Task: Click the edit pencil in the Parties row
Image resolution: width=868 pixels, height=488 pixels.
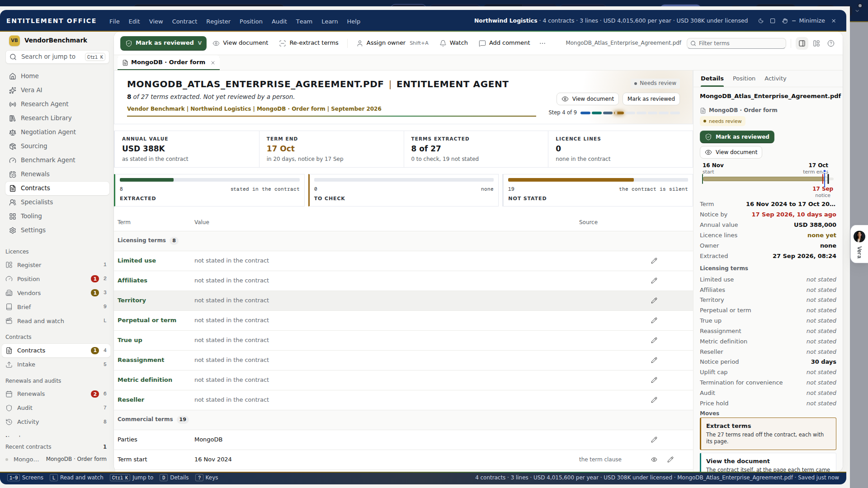Action: pyautogui.click(x=654, y=440)
